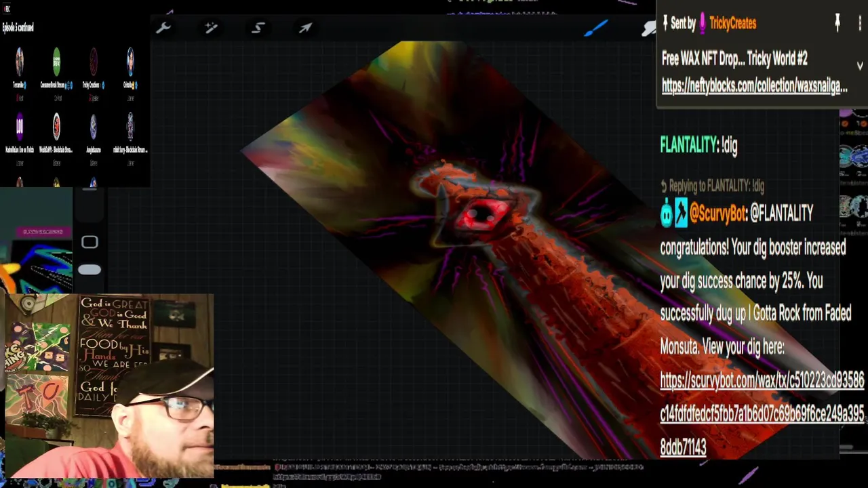Click 'Free WAX NFT Drop... Tricky World #2' text

click(734, 59)
